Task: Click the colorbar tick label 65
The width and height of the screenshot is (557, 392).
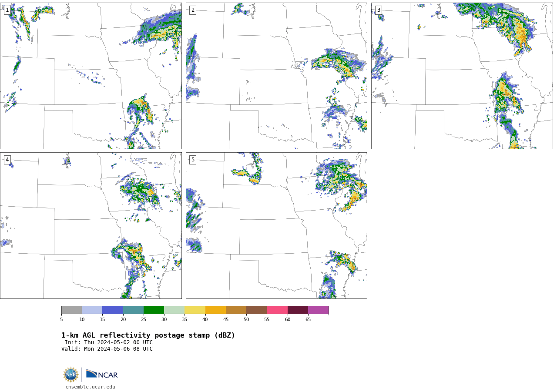Action: click(x=308, y=320)
